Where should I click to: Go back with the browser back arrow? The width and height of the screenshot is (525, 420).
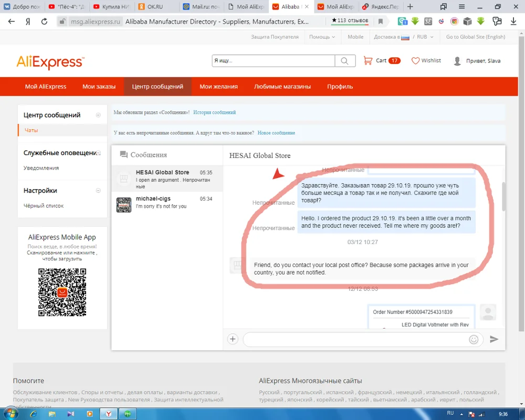pyautogui.click(x=12, y=22)
